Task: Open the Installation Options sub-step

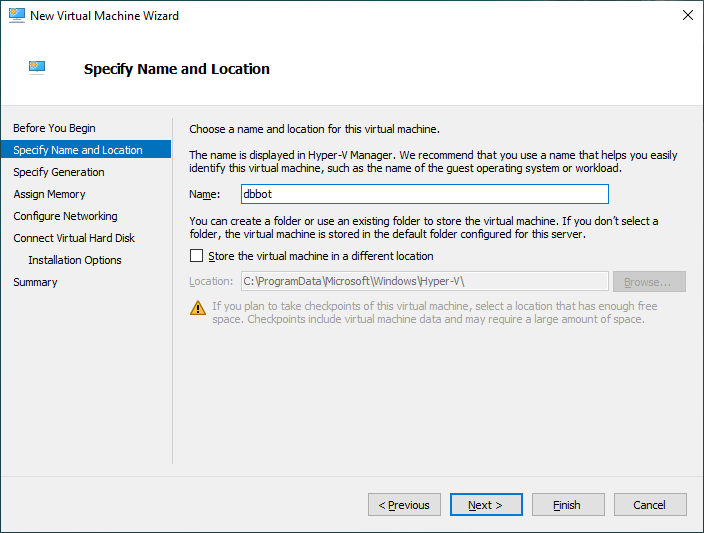Action: pyautogui.click(x=75, y=260)
